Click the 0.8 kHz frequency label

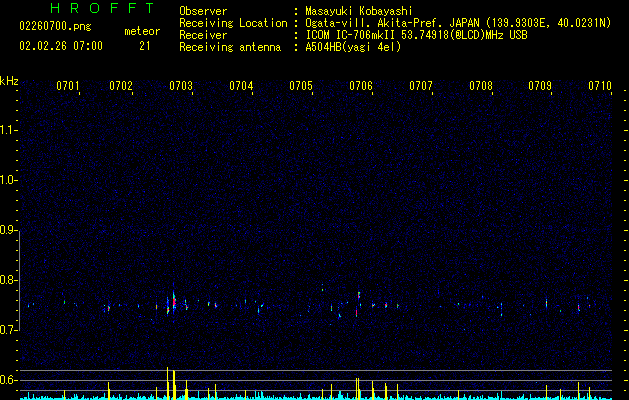[8, 280]
